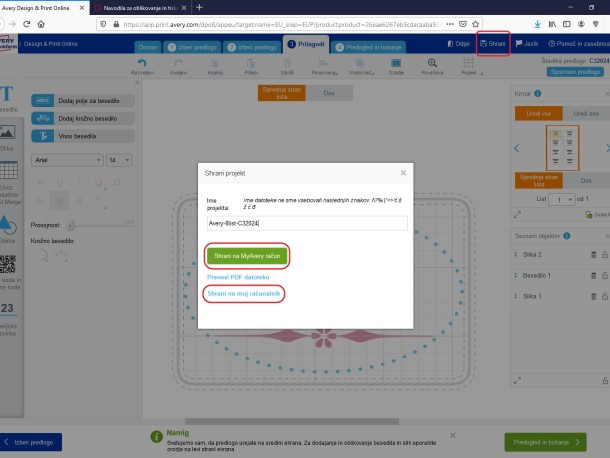Click the Ozadje background toolbar icon
This screenshot has height=458, width=610.
pos(396,66)
